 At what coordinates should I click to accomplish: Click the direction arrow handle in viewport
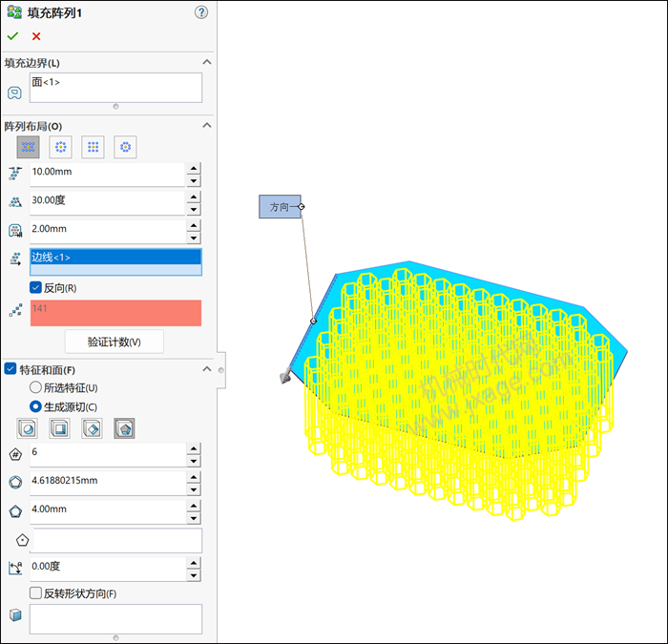(x=285, y=377)
